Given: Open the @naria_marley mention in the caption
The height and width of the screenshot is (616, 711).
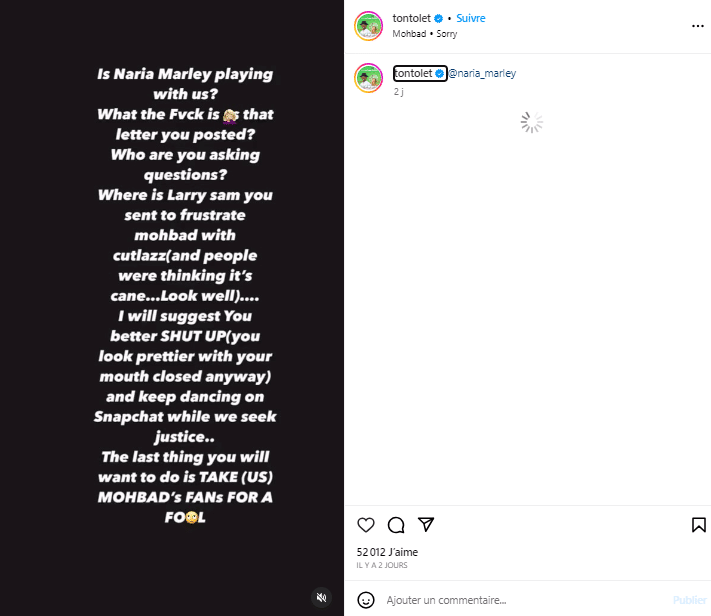Looking at the screenshot, I should click(x=482, y=73).
